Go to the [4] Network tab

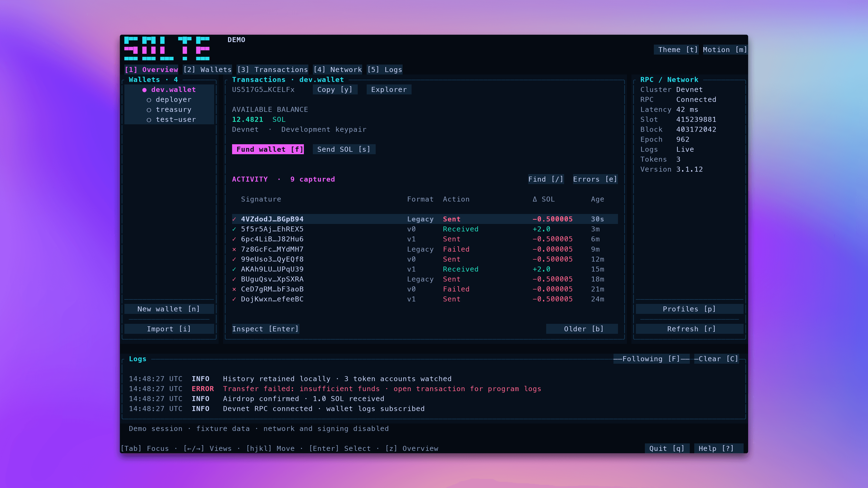tap(337, 70)
